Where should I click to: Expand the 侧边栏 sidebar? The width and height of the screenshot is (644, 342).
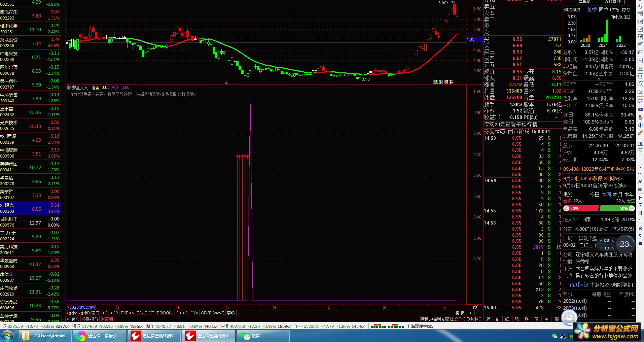pos(474,319)
